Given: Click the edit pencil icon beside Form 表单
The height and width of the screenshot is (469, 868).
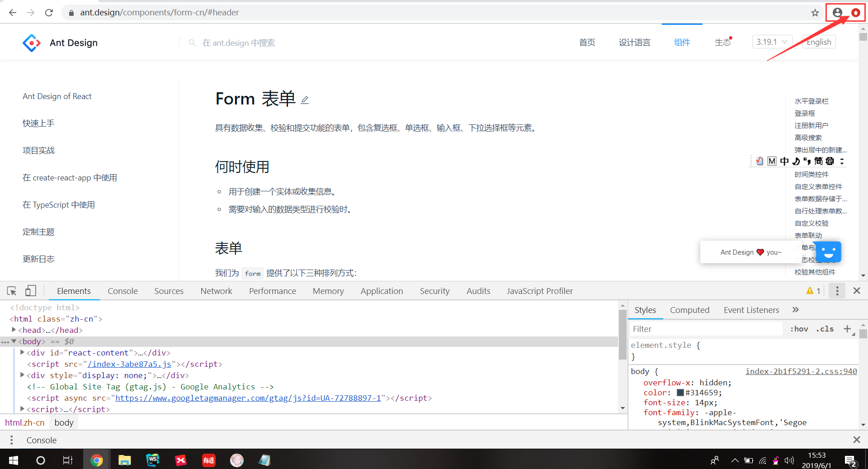Looking at the screenshot, I should (305, 100).
